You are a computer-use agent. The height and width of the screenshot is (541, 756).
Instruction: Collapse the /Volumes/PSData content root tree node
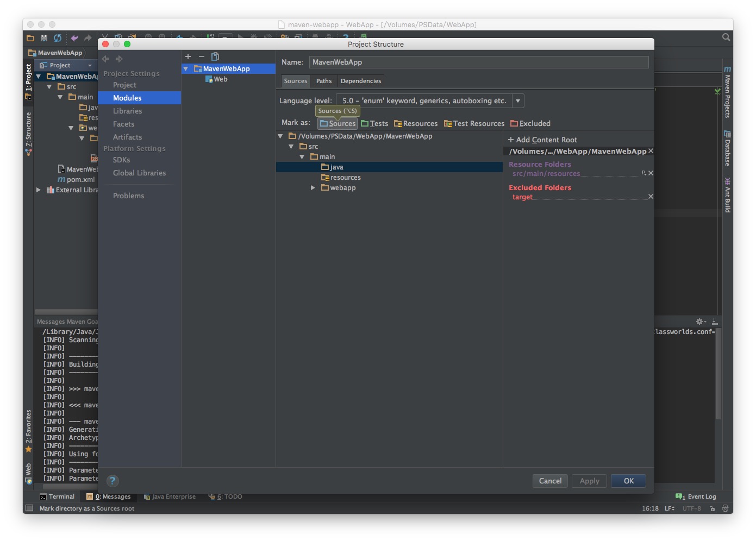(280, 136)
